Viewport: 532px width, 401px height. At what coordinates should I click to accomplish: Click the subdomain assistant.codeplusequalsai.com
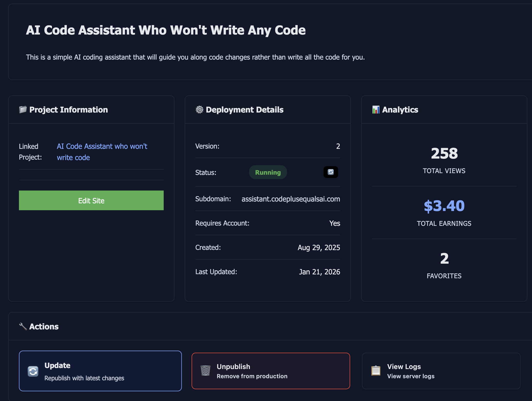pyautogui.click(x=290, y=199)
